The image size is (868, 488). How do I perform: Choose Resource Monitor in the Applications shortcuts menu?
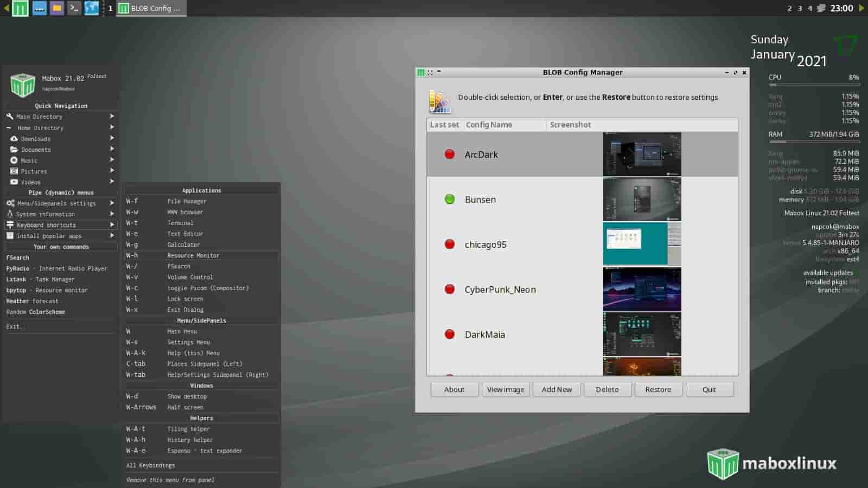tap(193, 255)
